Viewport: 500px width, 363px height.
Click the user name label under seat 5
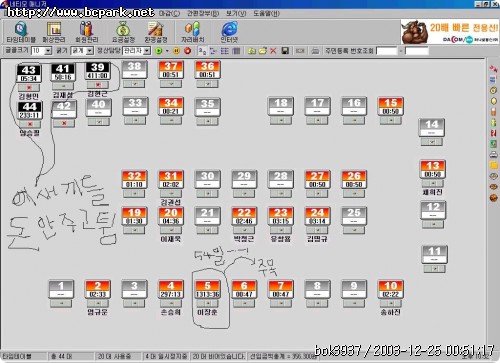[207, 312]
